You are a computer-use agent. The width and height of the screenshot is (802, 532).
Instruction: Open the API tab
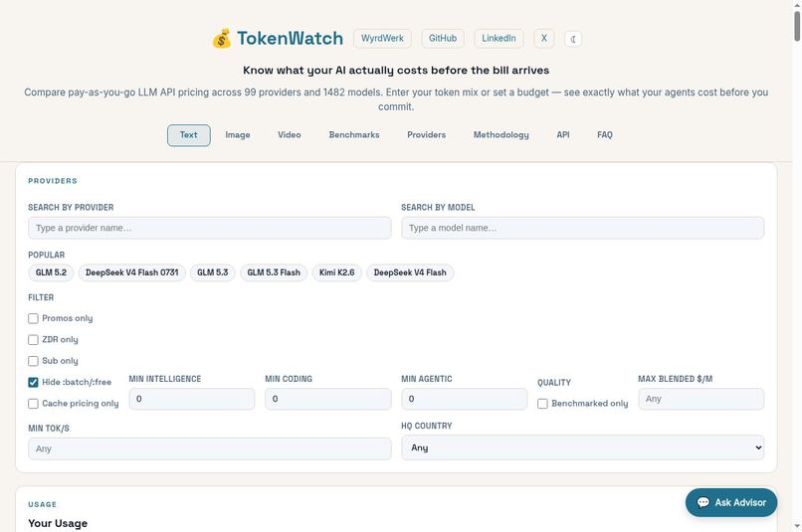[x=563, y=135]
